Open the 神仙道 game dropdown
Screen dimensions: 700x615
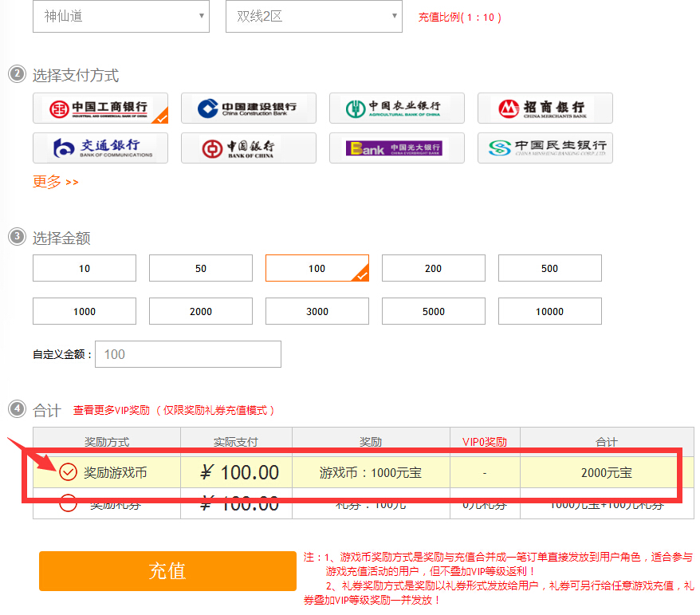[x=120, y=17]
